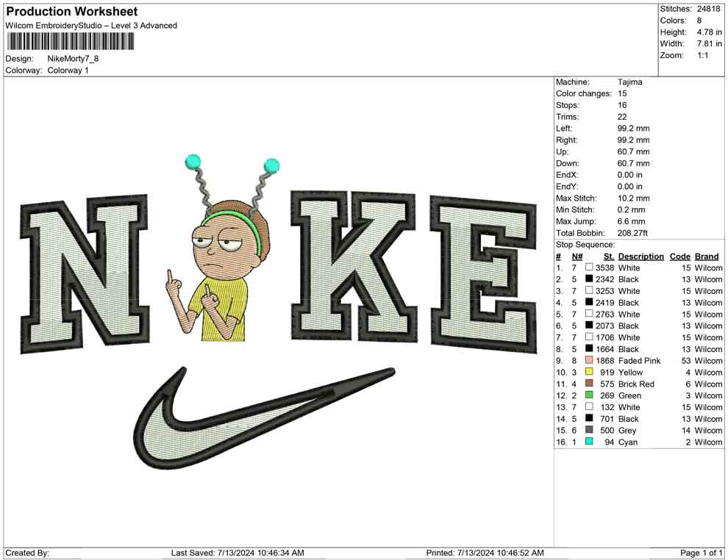
Task: Click the design name NikeMorty7_8
Action: [x=74, y=59]
